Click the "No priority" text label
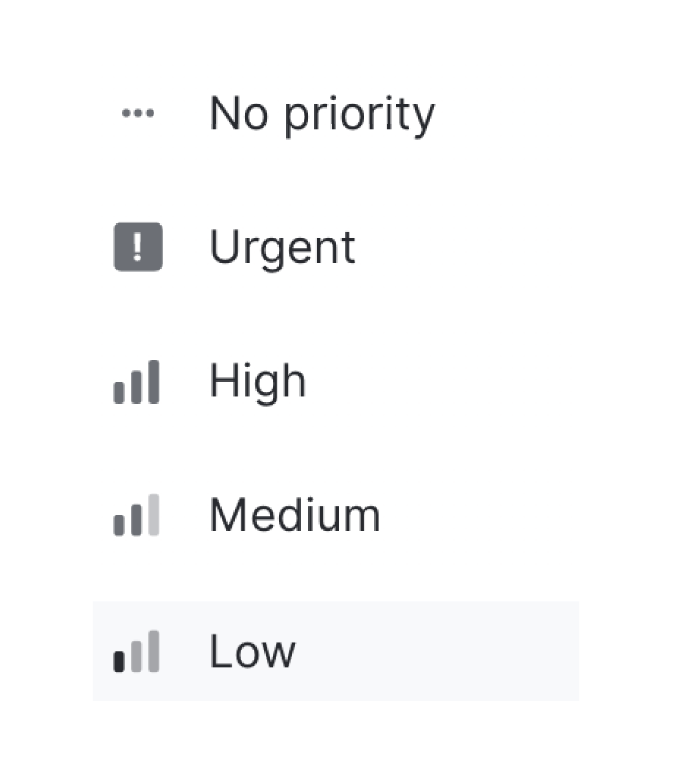 click(322, 113)
